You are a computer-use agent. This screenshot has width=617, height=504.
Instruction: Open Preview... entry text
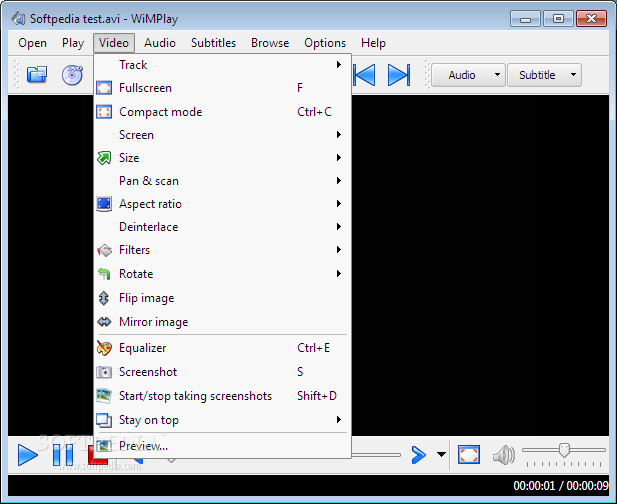pyautogui.click(x=143, y=445)
